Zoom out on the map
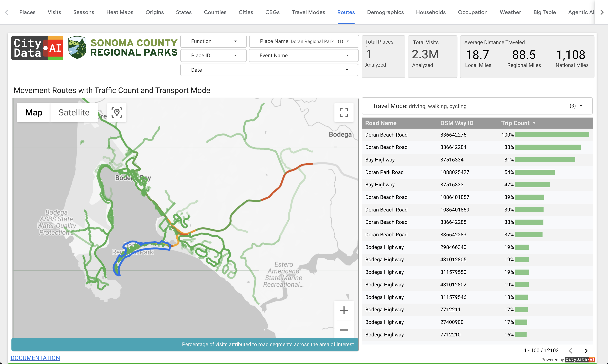This screenshot has height=364, width=608. pyautogui.click(x=344, y=330)
